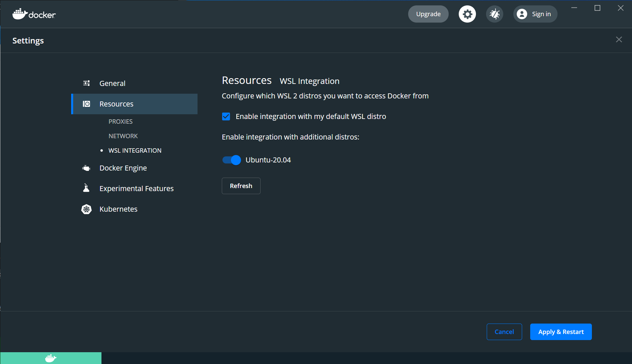Click the Troubleshoot bug icon
Image resolution: width=632 pixels, height=364 pixels.
(x=494, y=14)
